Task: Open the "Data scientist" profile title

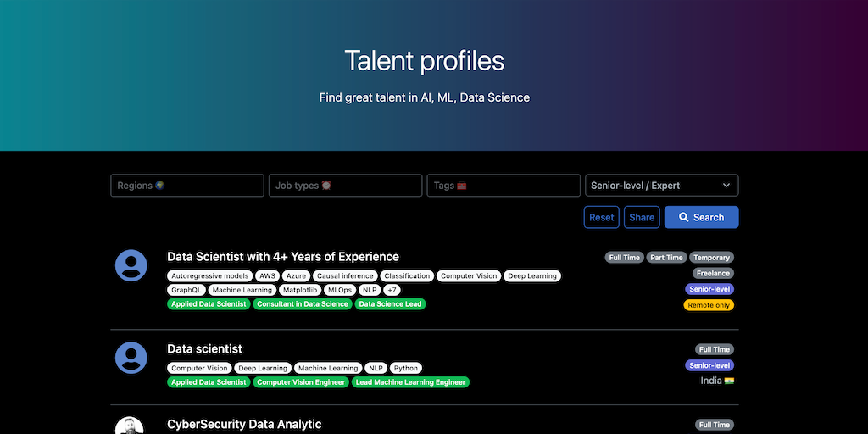Action: pyautogui.click(x=204, y=348)
